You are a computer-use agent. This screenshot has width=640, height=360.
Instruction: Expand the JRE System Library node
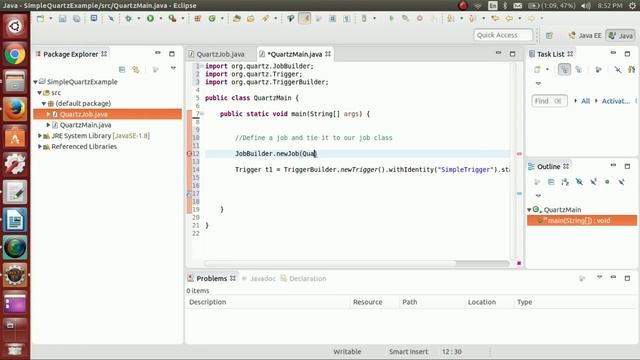coord(40,136)
